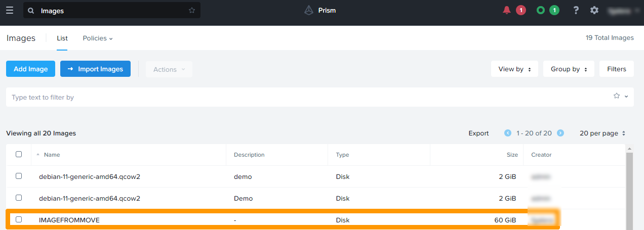The width and height of the screenshot is (644, 230).
Task: Open the Group by dropdown
Action: coord(569,69)
